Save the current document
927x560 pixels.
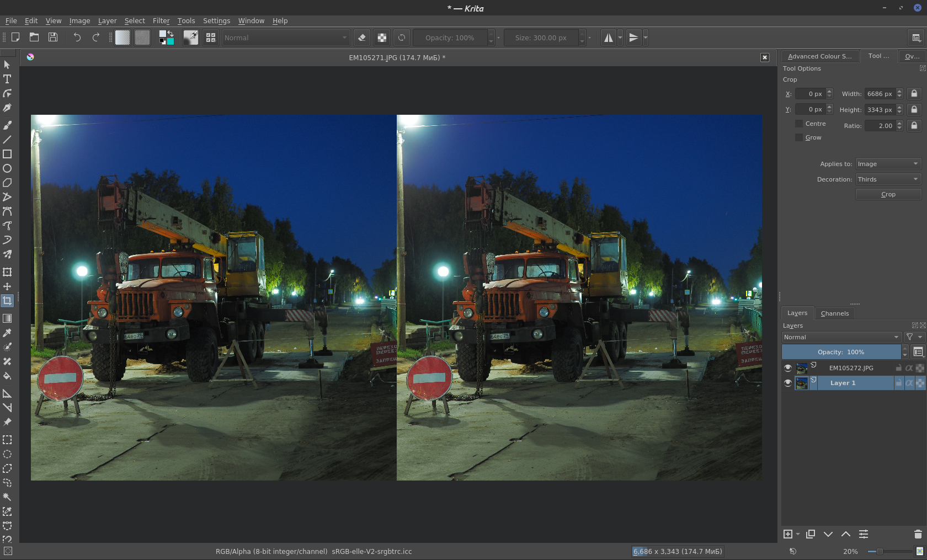pos(53,37)
